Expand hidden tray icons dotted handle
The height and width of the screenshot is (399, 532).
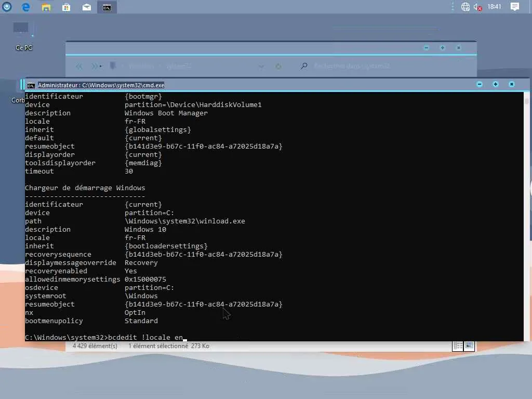point(453,7)
